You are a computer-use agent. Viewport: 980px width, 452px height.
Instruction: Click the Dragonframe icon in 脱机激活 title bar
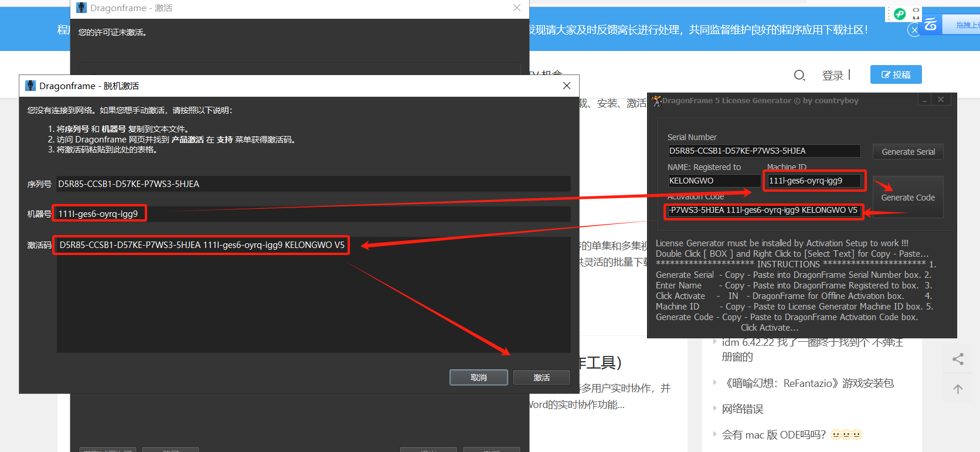point(30,86)
